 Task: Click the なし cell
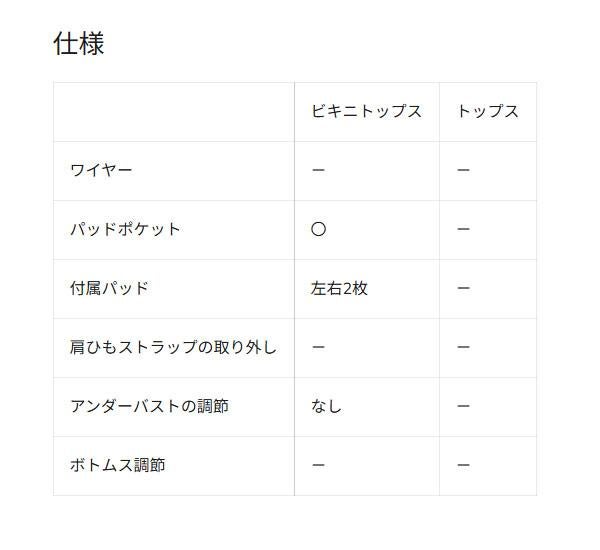pos(326,406)
